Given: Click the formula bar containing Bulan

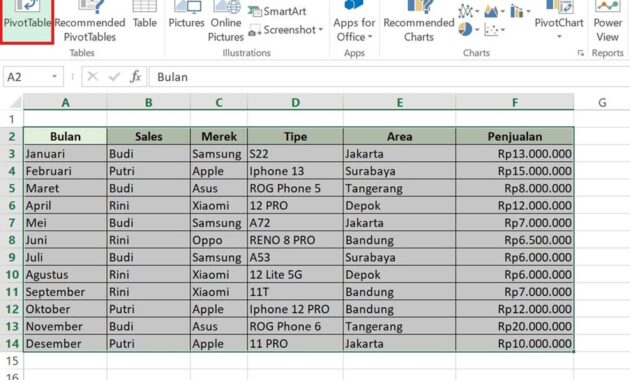Looking at the screenshot, I should 389,77.
